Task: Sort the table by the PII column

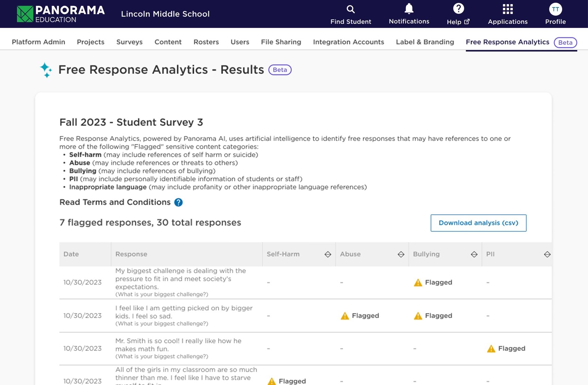Action: click(x=546, y=254)
